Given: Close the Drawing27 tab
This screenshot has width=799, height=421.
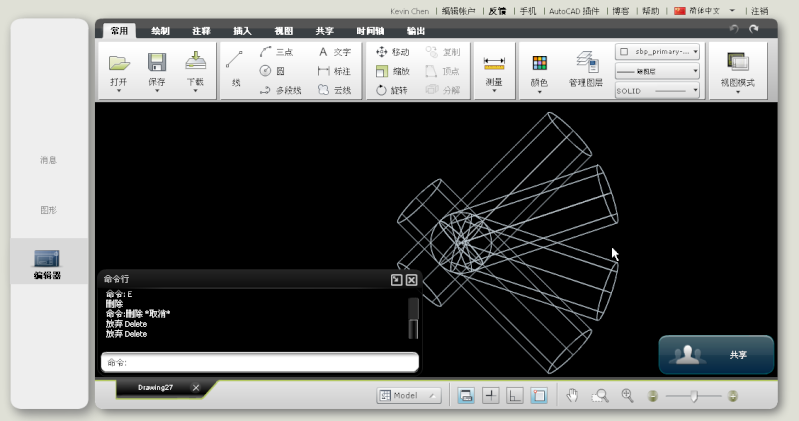Looking at the screenshot, I should 196,388.
